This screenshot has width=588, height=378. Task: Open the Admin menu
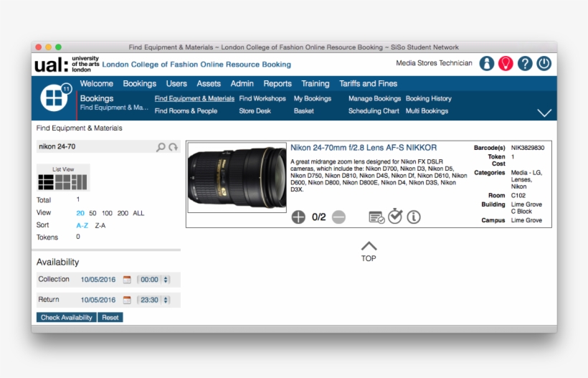click(x=242, y=84)
